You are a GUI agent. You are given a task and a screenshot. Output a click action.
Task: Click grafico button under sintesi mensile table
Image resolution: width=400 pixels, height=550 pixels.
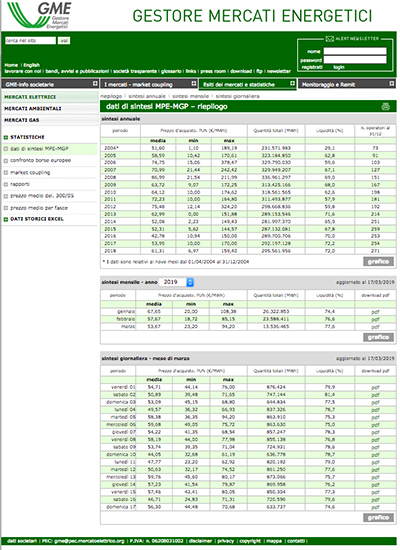pyautogui.click(x=378, y=337)
